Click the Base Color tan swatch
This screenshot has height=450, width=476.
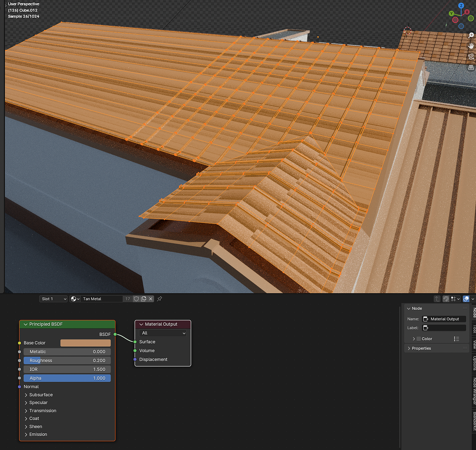pyautogui.click(x=86, y=343)
